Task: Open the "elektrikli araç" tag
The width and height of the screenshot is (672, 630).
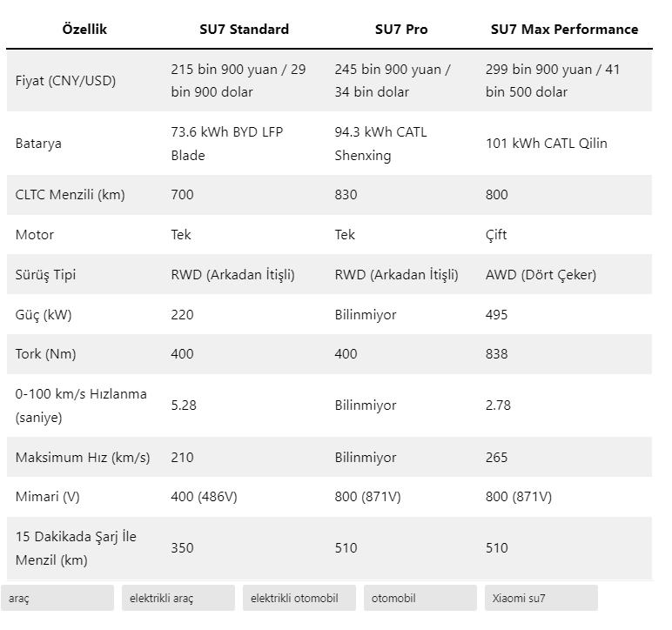Action: 178,599
